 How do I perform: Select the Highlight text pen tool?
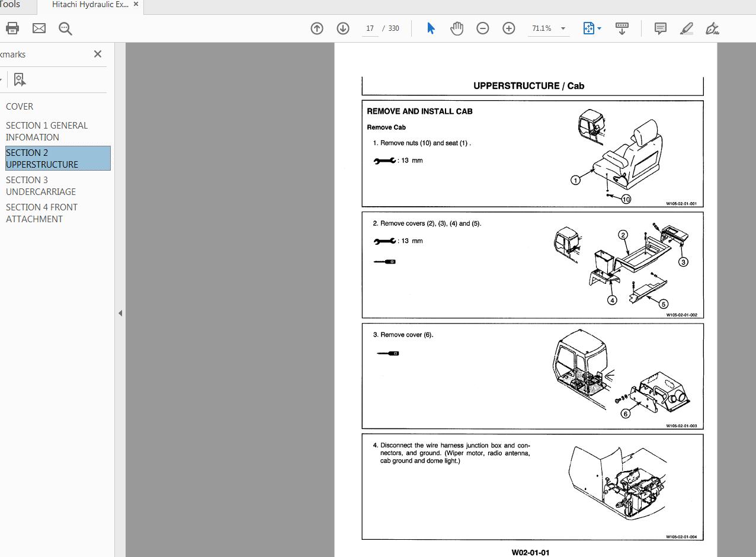[x=686, y=28]
